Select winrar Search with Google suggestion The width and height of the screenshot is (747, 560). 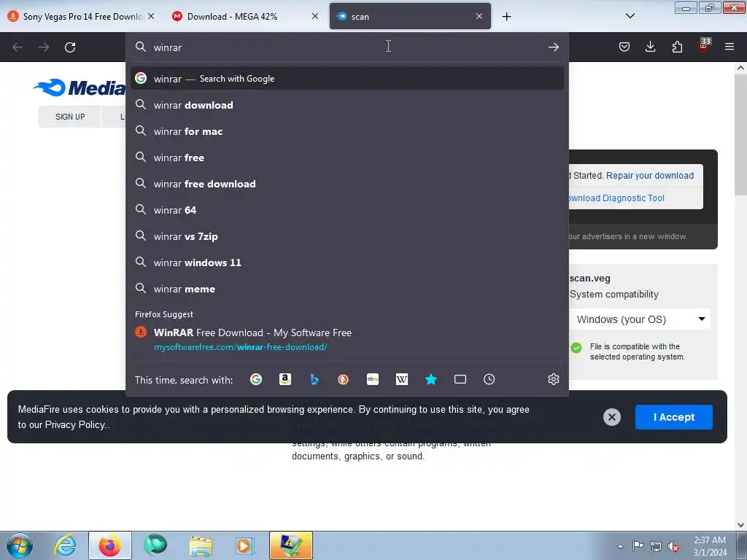pos(347,79)
